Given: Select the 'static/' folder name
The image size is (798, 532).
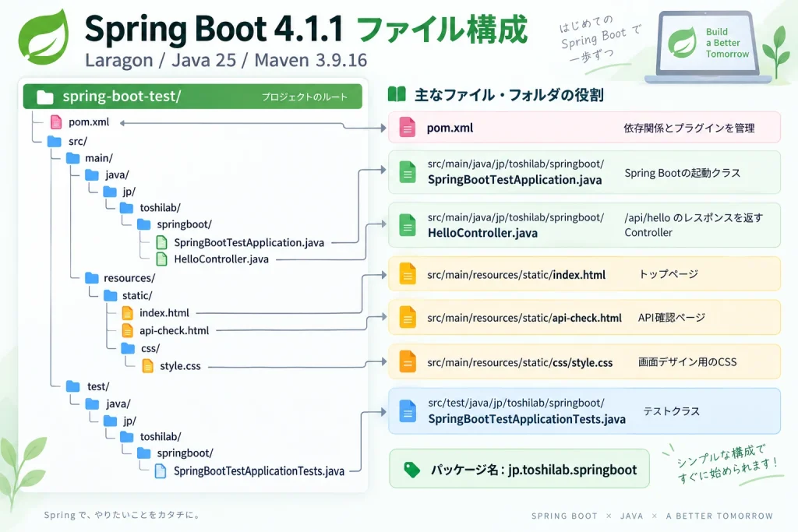Looking at the screenshot, I should coord(137,295).
